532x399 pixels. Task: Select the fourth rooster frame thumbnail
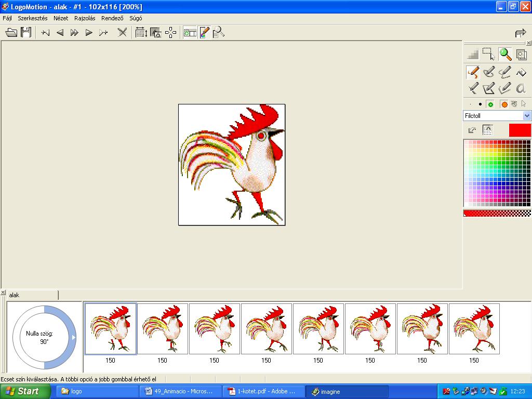pos(267,329)
